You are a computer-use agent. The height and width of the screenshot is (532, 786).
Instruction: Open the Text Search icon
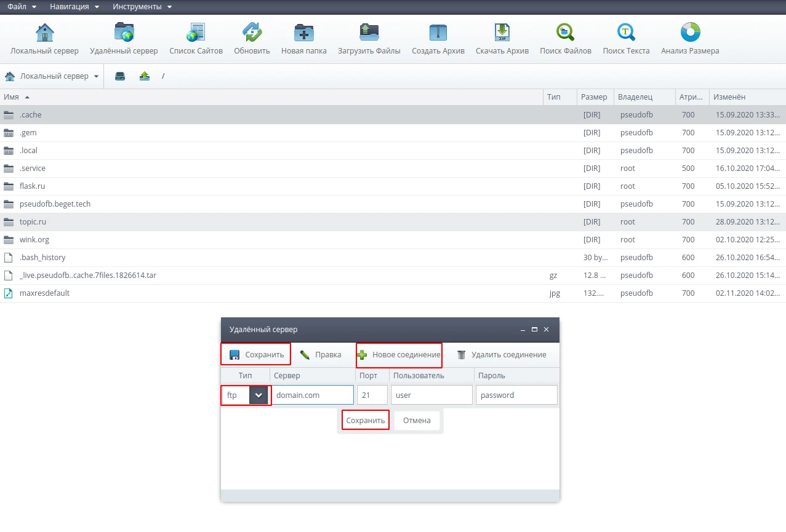626,33
